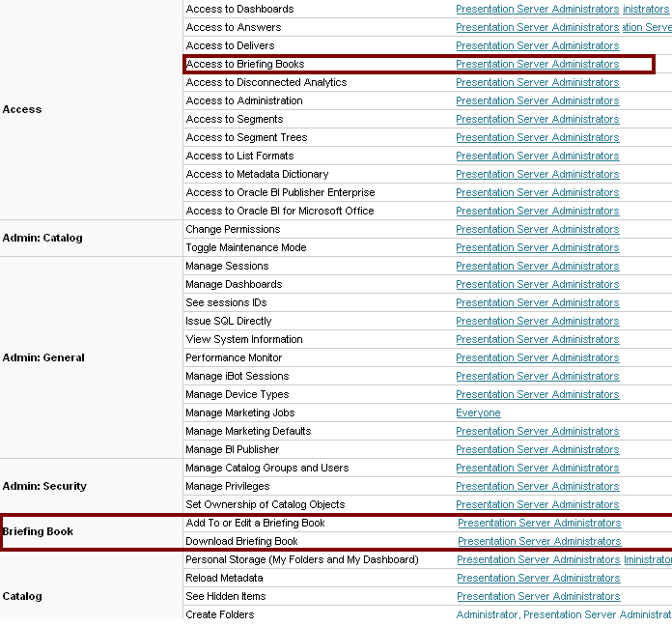This screenshot has height=626, width=672.
Task: Click the 'See sessions IDs' privilege text
Action: tap(226, 303)
